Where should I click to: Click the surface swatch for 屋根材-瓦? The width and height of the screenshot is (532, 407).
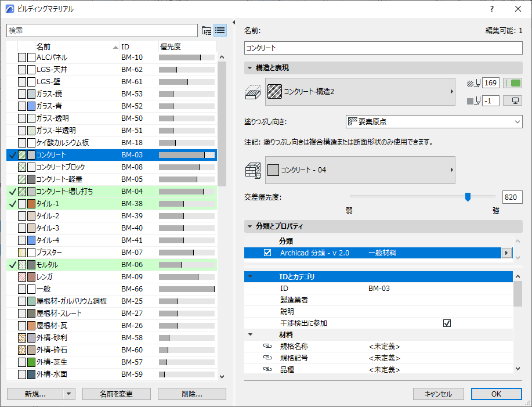tap(31, 326)
